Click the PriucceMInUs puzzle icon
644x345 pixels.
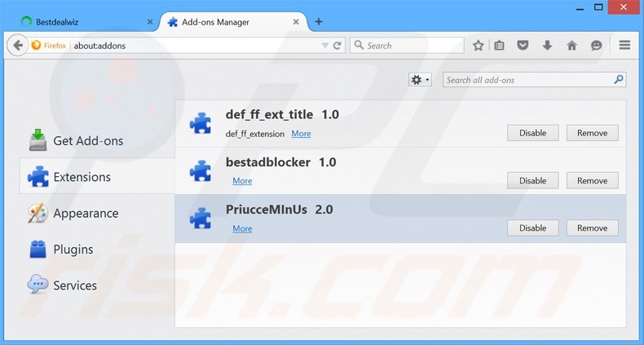click(201, 218)
